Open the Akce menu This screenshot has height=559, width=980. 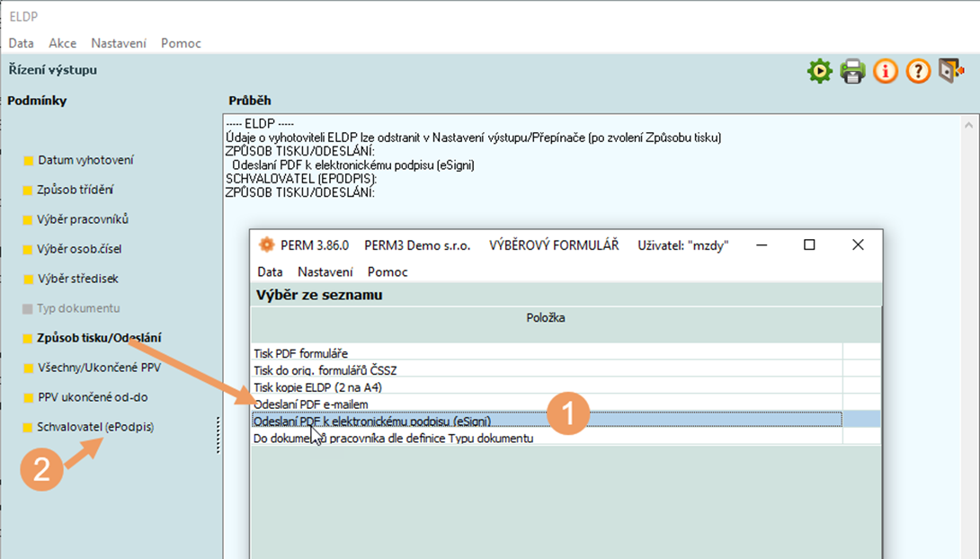tap(63, 43)
